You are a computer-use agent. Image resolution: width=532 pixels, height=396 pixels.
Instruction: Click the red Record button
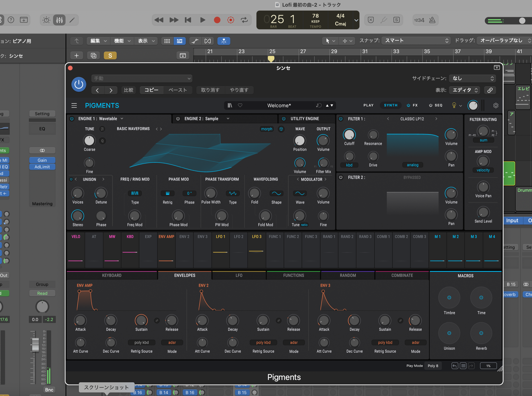[217, 20]
